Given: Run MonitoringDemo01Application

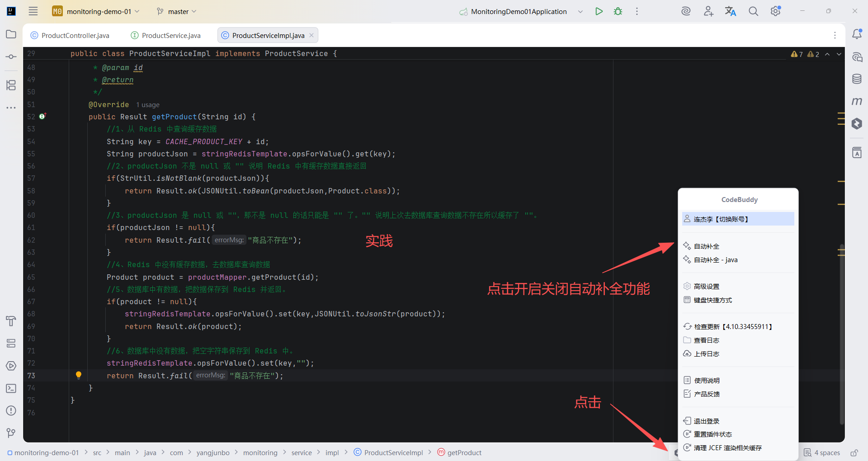Looking at the screenshot, I should (599, 11).
